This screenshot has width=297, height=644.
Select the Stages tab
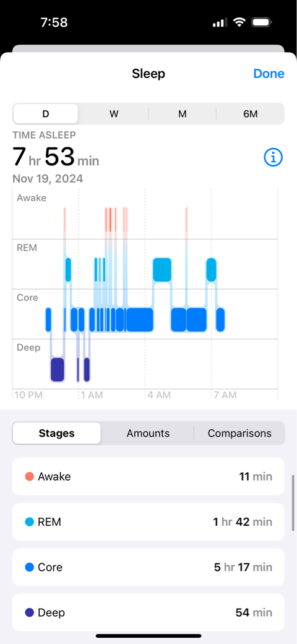pos(56,433)
